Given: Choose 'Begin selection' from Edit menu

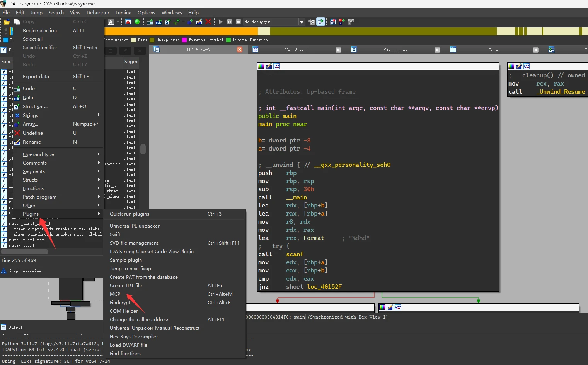Looking at the screenshot, I should pos(59,31).
